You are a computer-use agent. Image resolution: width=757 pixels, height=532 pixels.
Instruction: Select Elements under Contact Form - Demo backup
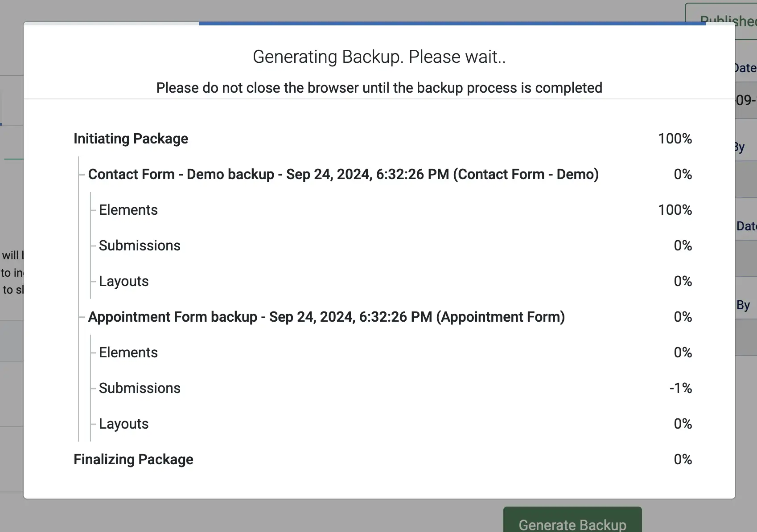tap(128, 210)
